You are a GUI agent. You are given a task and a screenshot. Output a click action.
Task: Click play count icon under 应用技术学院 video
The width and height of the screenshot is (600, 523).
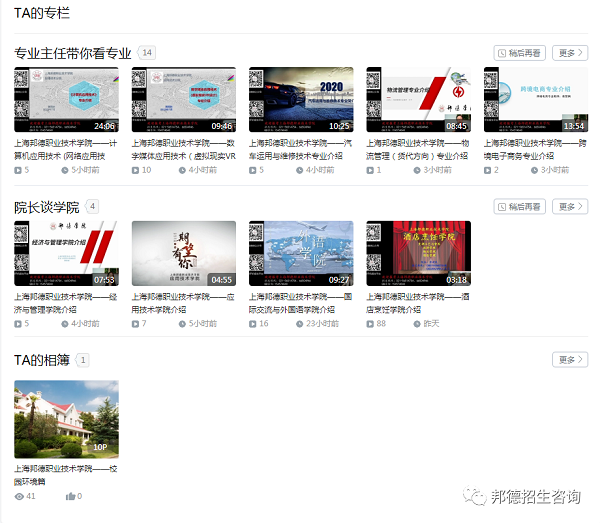point(135,324)
